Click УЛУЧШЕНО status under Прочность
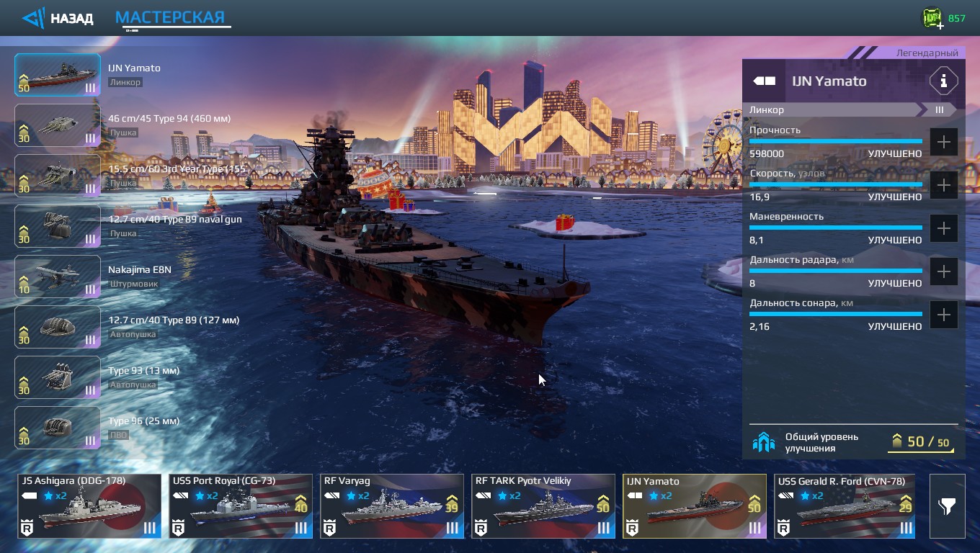The width and height of the screenshot is (980, 553). pos(894,153)
